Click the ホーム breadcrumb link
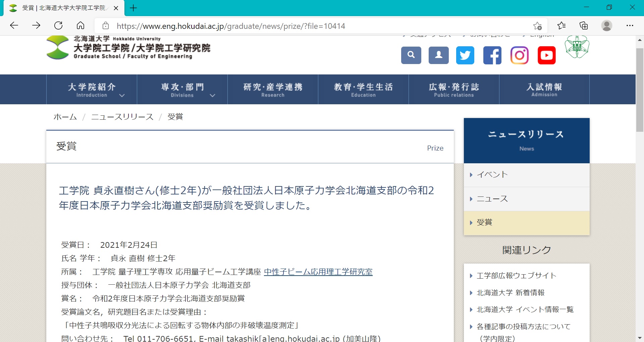The image size is (644, 342). click(x=65, y=117)
